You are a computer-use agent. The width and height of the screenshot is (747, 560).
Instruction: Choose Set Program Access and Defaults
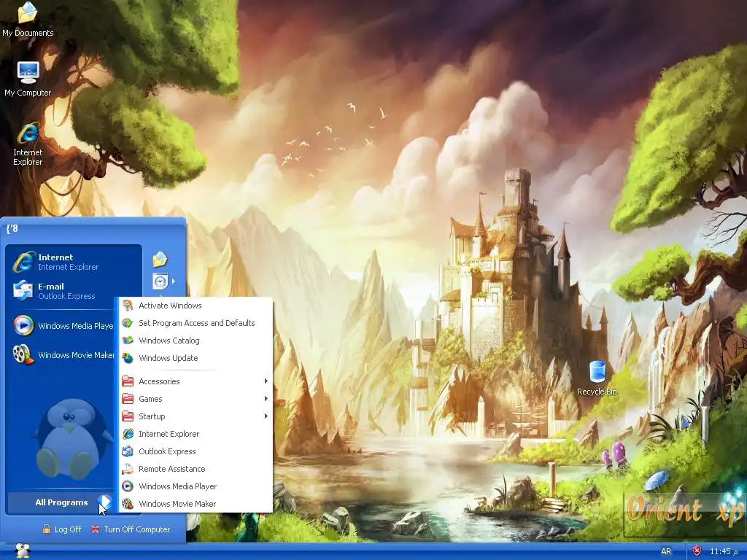point(196,323)
